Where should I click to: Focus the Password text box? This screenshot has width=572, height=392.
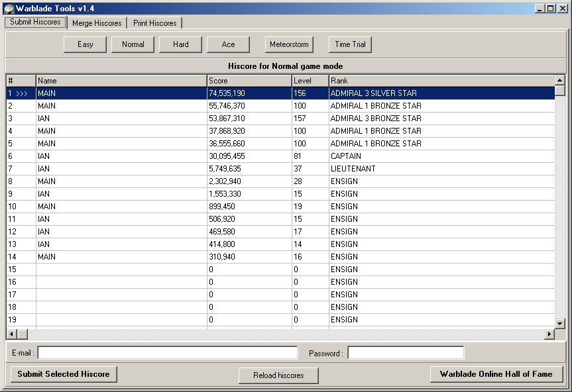click(406, 353)
